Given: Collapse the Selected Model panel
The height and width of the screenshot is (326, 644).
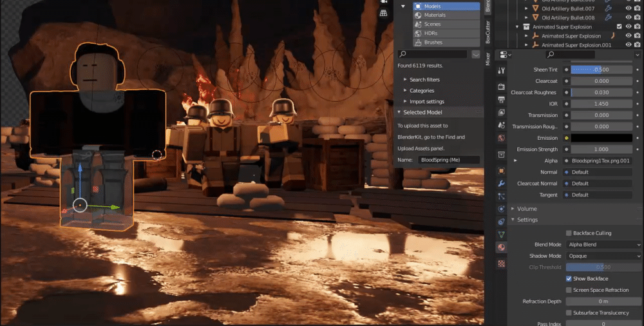Looking at the screenshot, I should click(x=399, y=112).
